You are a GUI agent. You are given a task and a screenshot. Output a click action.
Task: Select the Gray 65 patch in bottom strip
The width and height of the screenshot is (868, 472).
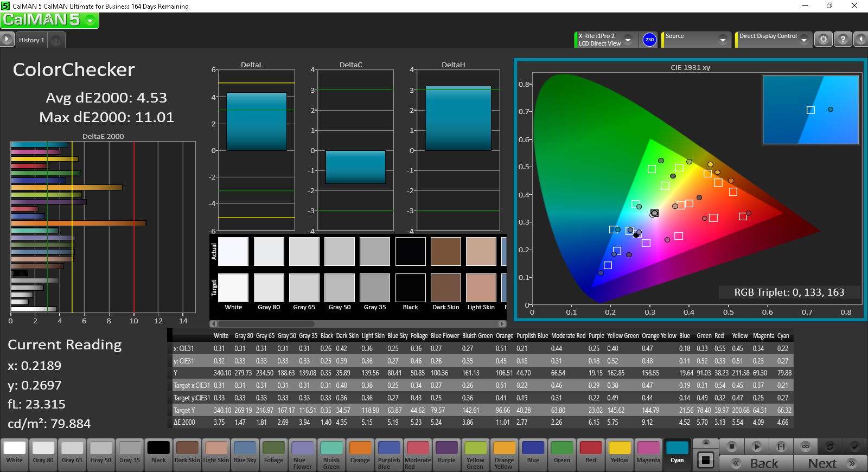pyautogui.click(x=72, y=454)
